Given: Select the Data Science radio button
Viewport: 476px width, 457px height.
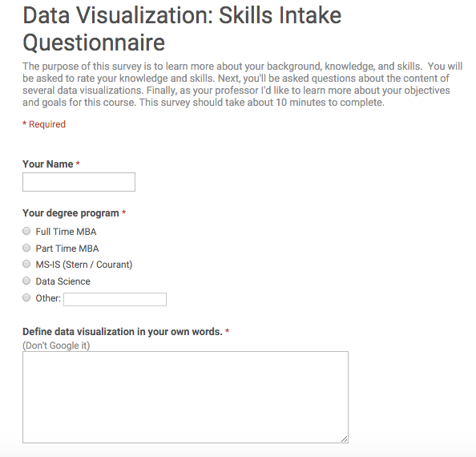Looking at the screenshot, I should tap(26, 281).
